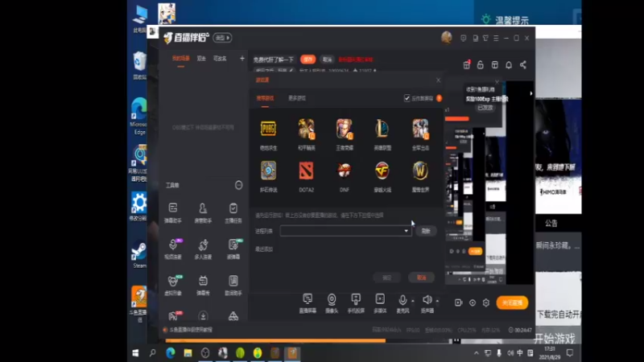Choose the 和平精英 game icon

pos(307,129)
